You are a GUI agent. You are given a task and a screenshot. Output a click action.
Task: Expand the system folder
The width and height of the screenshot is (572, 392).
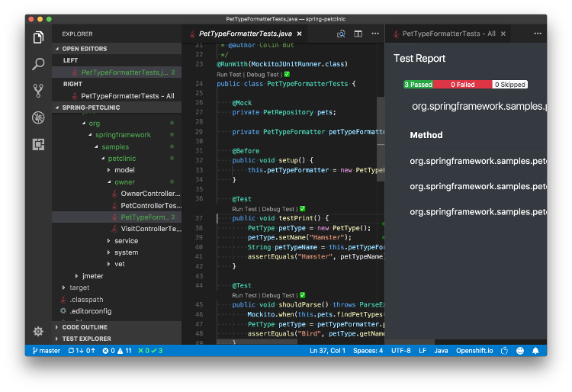pyautogui.click(x=109, y=252)
